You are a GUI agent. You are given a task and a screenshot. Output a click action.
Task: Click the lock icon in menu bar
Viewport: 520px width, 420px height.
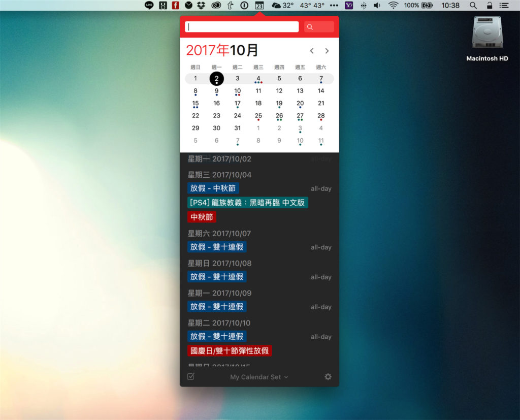pos(490,5)
